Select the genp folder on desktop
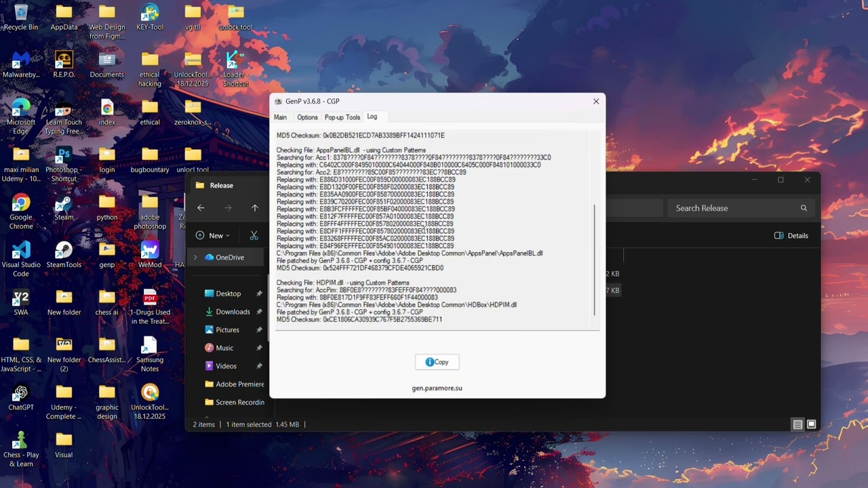The image size is (868, 488). point(106,255)
